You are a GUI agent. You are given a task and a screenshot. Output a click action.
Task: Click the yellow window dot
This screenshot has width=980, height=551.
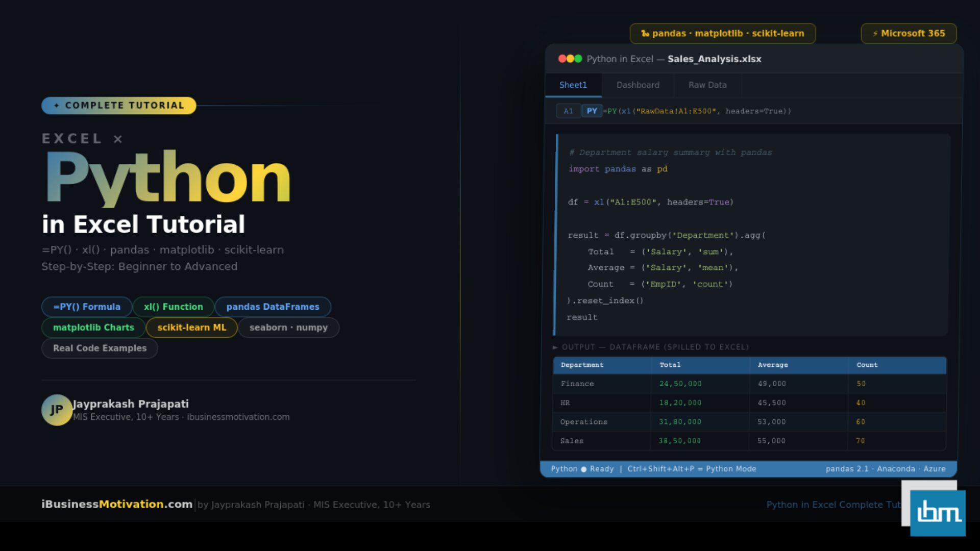570,59
